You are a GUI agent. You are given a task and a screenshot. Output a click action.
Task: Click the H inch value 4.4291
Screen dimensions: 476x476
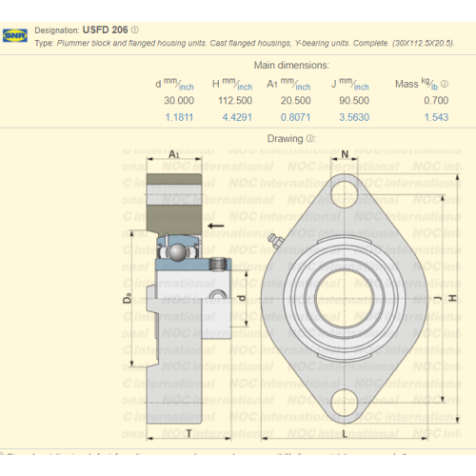(237, 117)
